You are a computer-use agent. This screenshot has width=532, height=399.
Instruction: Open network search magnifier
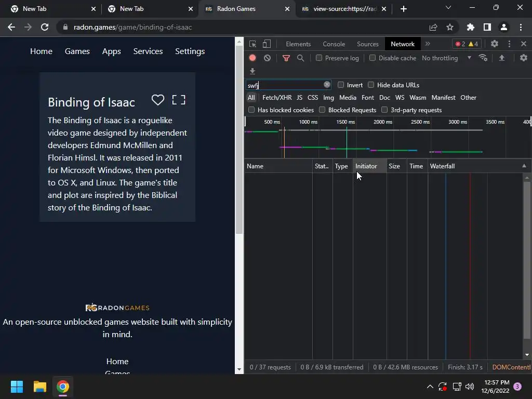coord(301,58)
